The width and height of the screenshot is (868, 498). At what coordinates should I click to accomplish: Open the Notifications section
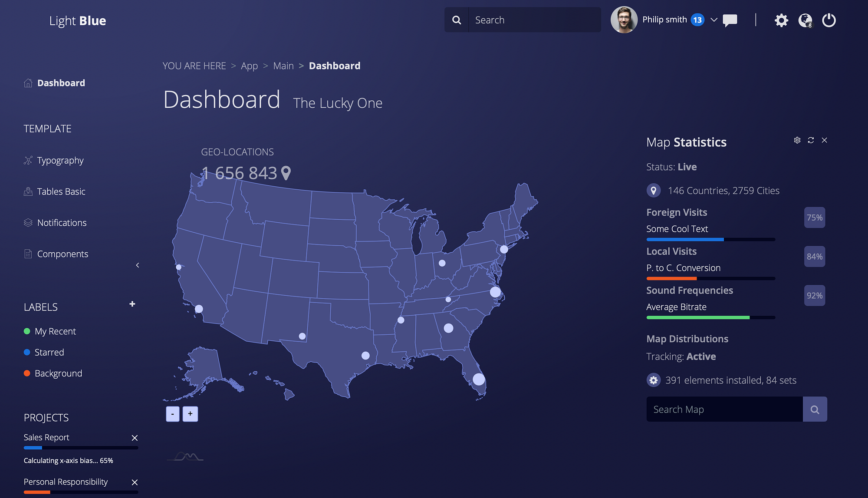pos(61,223)
